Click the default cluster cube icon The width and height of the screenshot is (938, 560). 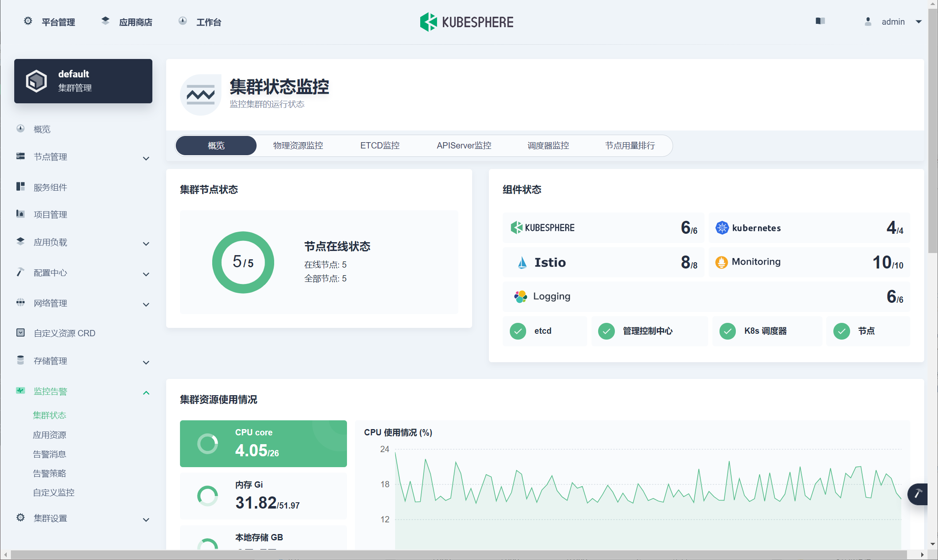click(x=36, y=81)
